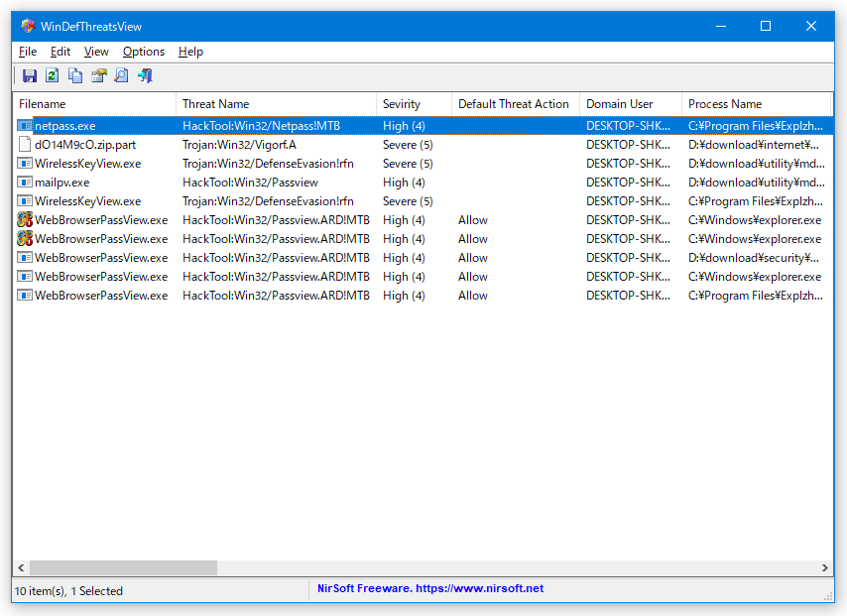Screen dimensions: 847x616
Task: Sort by the Threat Name column header
Action: pos(276,104)
